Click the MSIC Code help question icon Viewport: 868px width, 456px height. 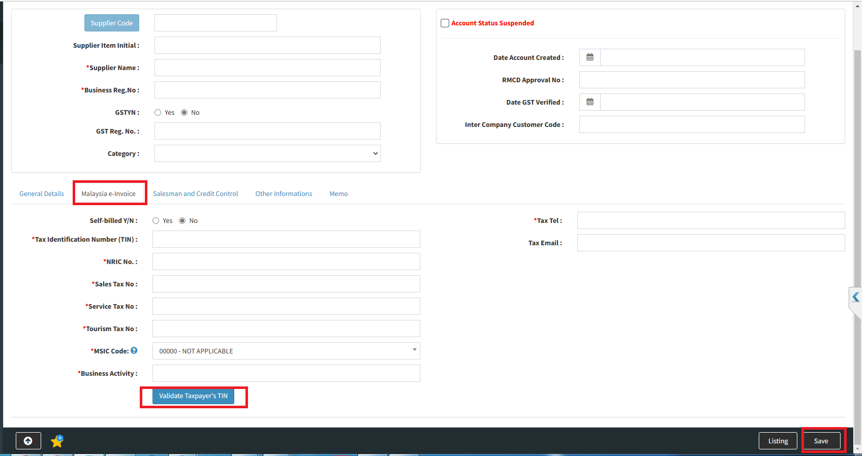tap(134, 350)
